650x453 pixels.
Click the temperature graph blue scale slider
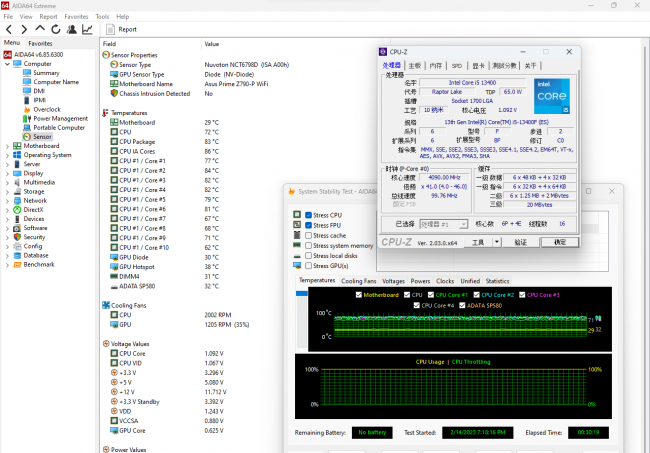301,293
